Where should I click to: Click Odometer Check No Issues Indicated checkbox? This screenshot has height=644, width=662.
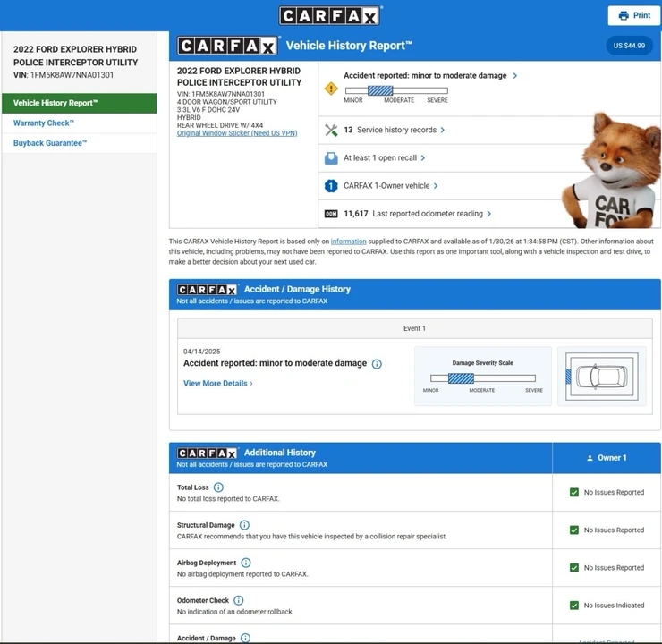[574, 606]
